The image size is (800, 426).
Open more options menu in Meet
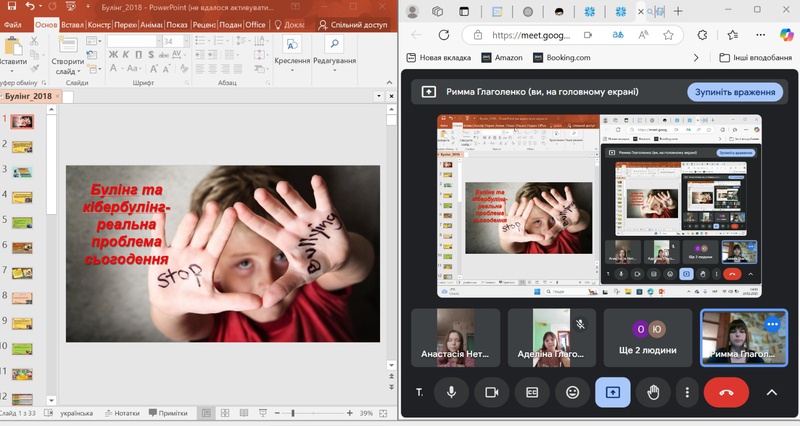687,393
